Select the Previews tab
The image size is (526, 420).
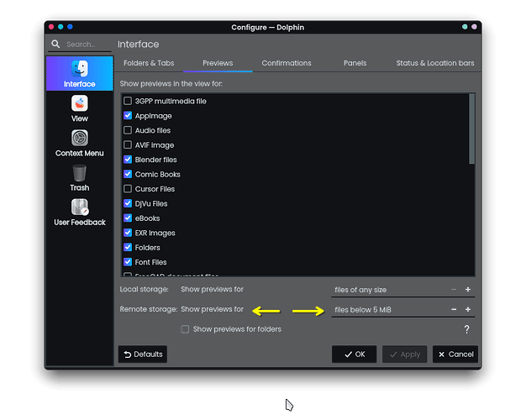218,63
